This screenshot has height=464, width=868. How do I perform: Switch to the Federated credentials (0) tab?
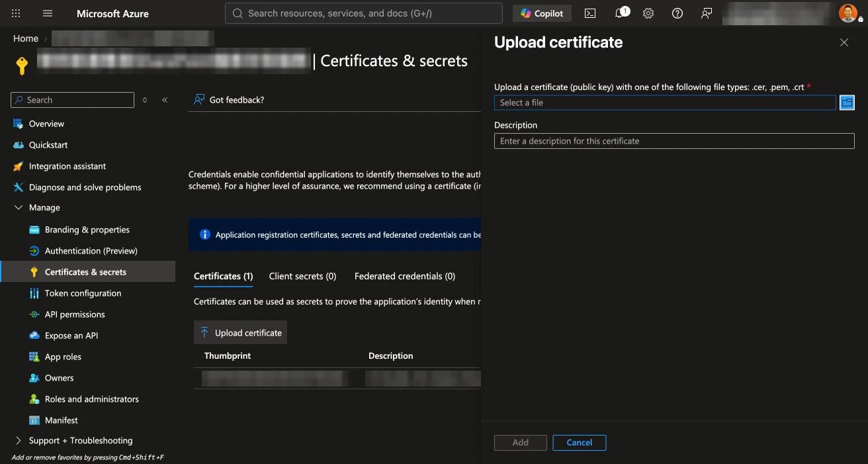click(x=405, y=276)
